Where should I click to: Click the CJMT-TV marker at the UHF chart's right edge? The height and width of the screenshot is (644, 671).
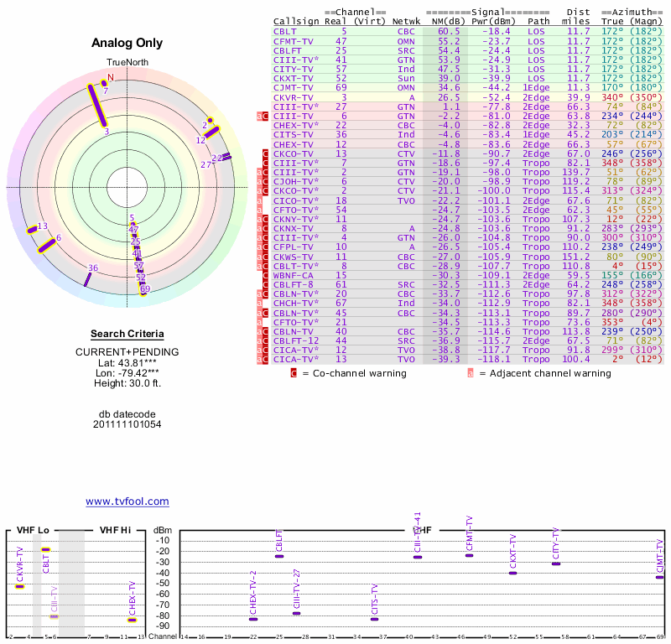coord(660,577)
